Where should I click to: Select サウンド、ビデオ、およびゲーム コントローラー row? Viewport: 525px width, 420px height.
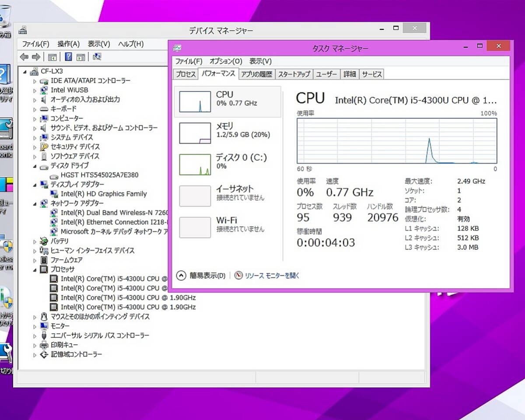tap(104, 128)
